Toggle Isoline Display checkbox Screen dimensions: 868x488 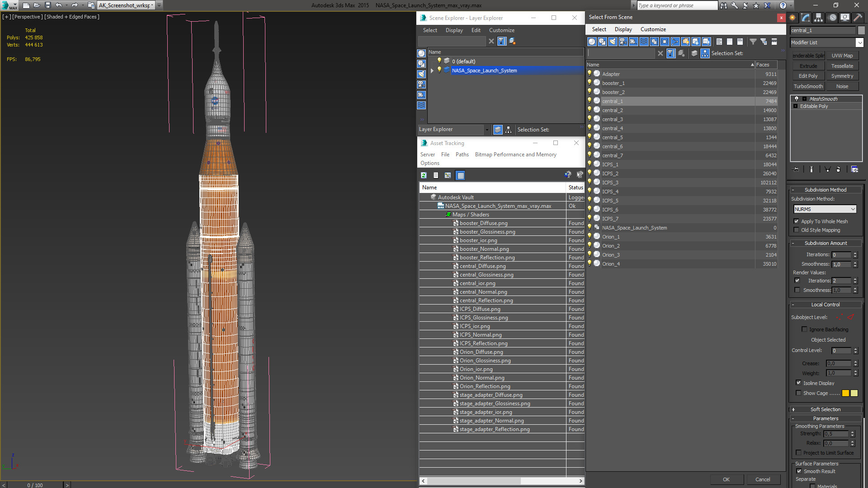tap(798, 383)
